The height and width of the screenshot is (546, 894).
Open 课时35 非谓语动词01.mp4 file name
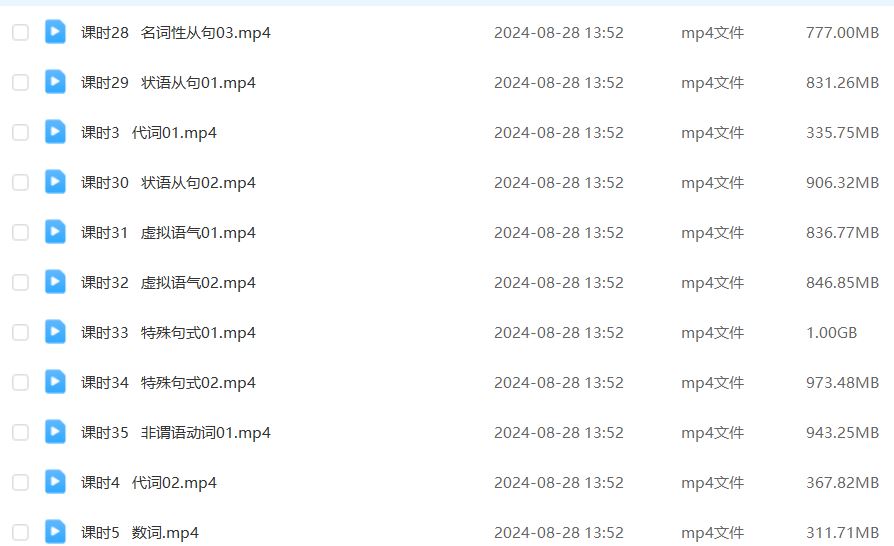[x=176, y=433]
